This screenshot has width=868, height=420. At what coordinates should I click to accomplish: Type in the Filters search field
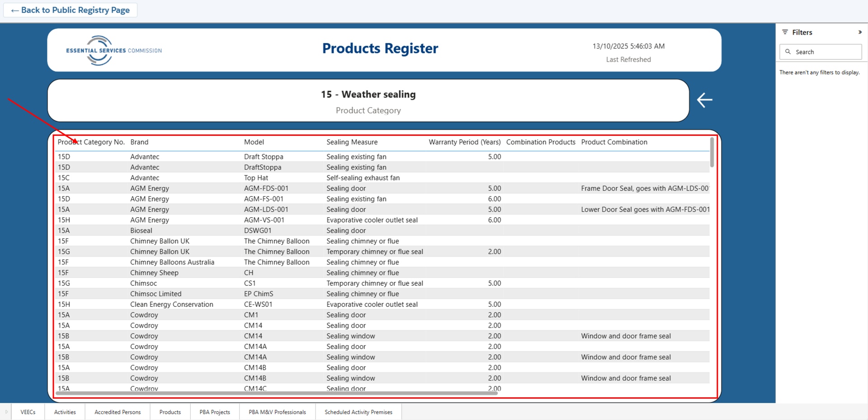pos(826,52)
